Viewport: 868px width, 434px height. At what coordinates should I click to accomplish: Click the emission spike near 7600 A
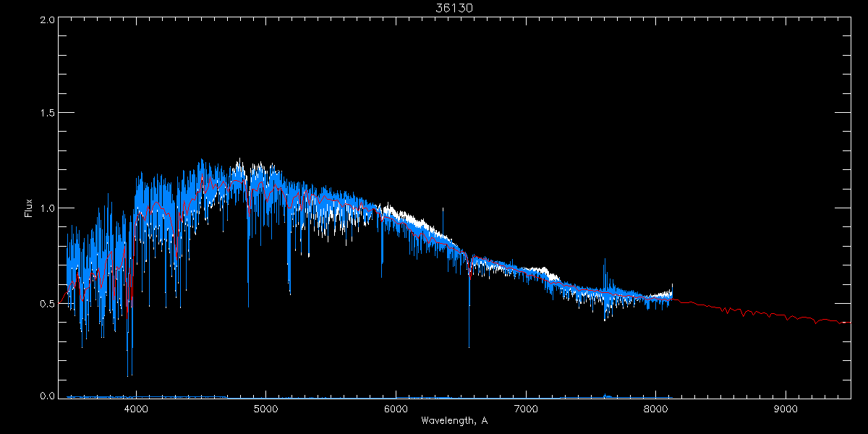click(605, 275)
